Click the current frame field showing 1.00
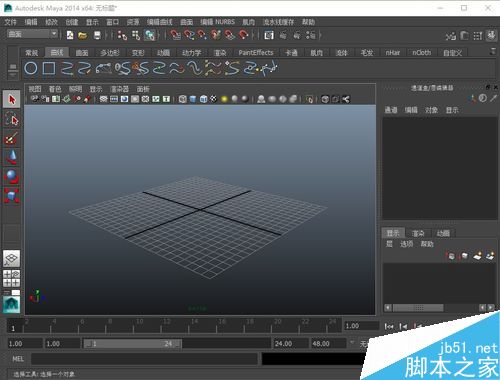This screenshot has width=500, height=380. pos(361,326)
